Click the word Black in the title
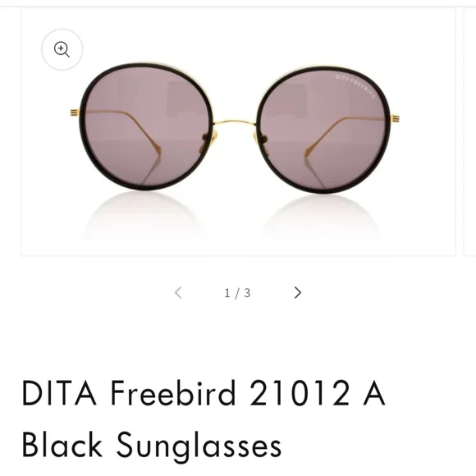The height and width of the screenshot is (476, 476). point(62,445)
